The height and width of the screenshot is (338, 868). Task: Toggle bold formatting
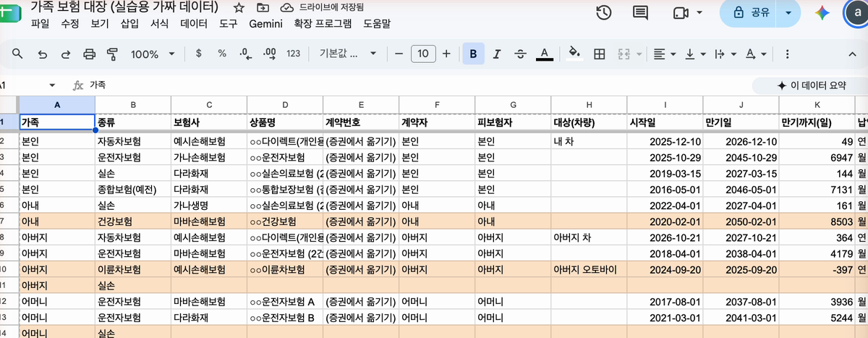tap(473, 54)
